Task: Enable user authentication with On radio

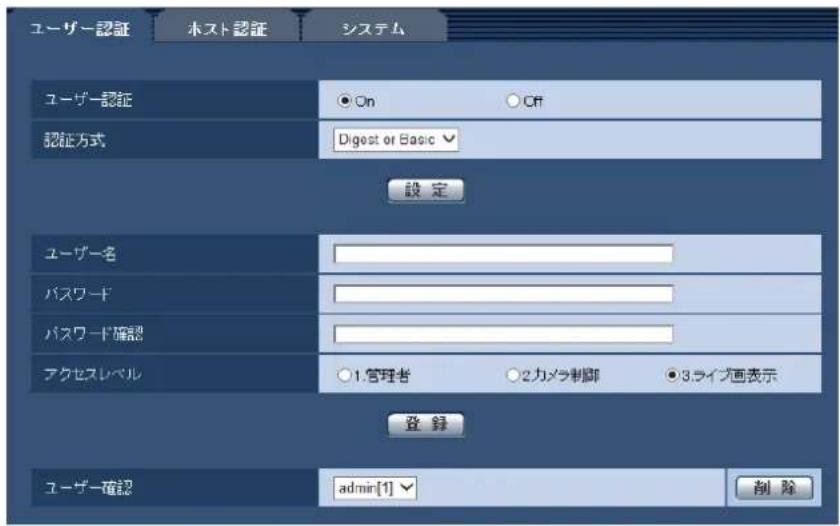Action: 344,100
